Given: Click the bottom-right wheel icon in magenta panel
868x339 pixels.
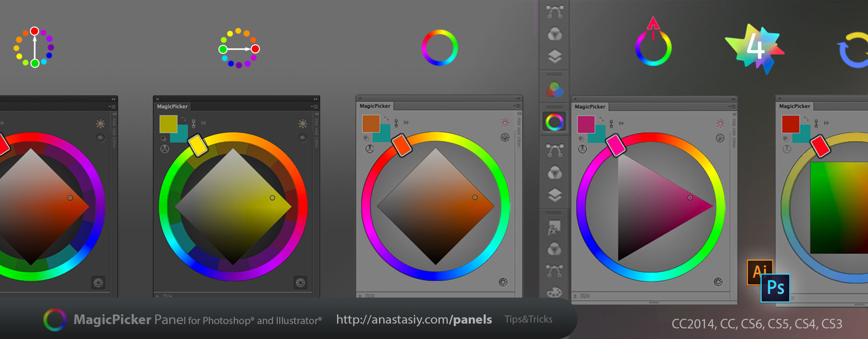Looking at the screenshot, I should [x=718, y=282].
